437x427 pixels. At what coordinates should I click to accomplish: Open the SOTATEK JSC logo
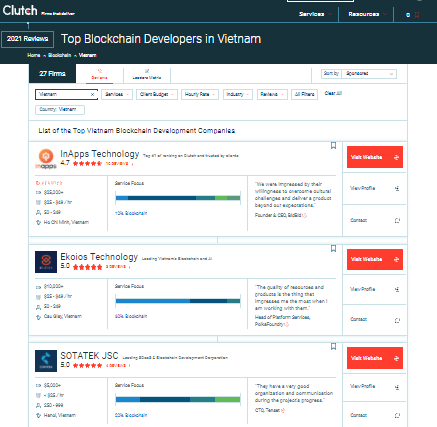[x=46, y=361]
